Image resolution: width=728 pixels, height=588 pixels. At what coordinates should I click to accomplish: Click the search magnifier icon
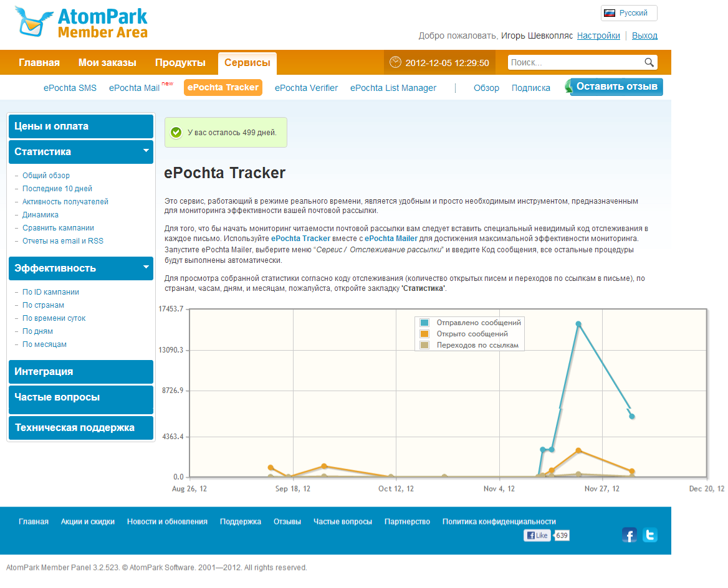point(649,62)
